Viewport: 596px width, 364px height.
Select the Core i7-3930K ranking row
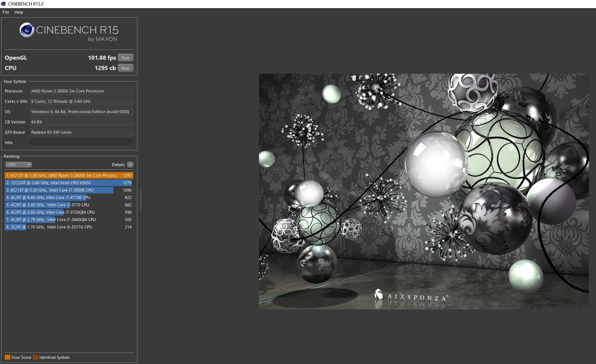pyautogui.click(x=69, y=190)
